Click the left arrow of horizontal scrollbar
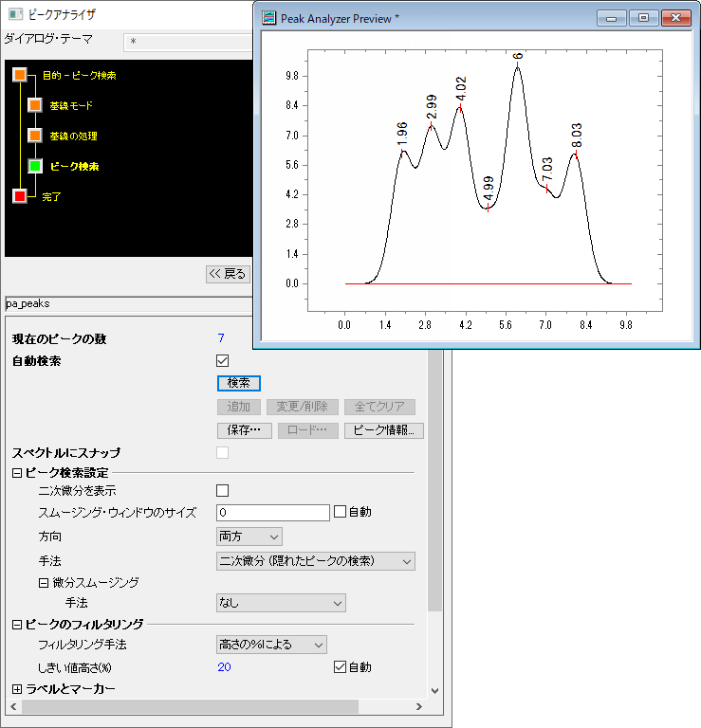 pyautogui.click(x=13, y=706)
